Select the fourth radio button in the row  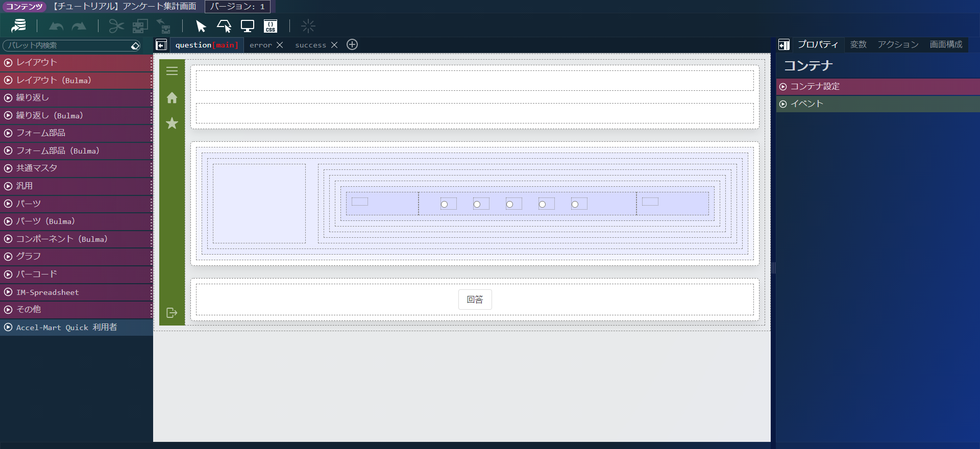543,204
